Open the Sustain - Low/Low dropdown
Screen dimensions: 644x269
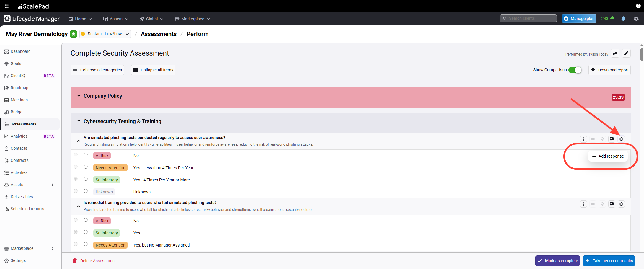click(x=105, y=34)
